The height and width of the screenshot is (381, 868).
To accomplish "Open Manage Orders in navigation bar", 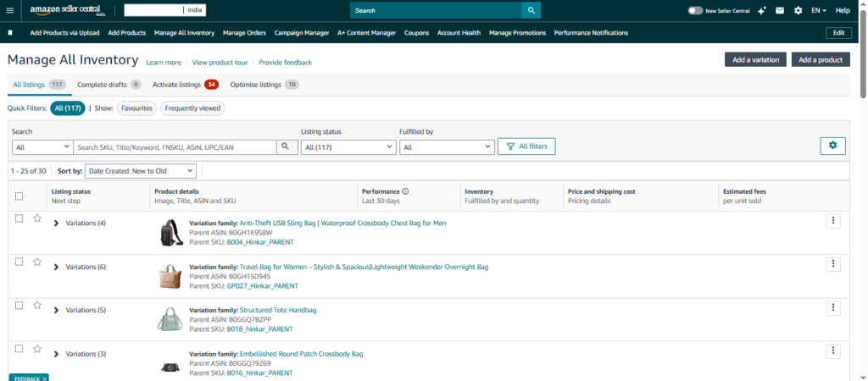I will pyautogui.click(x=244, y=33).
